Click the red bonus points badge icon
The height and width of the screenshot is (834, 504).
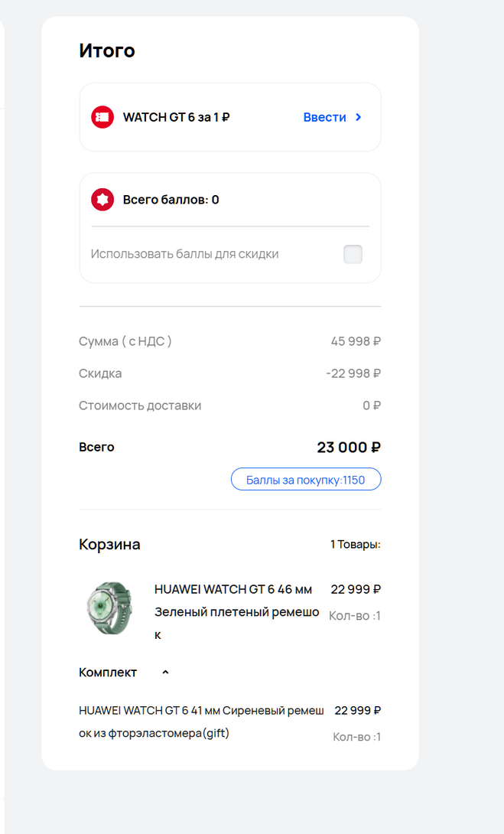pyautogui.click(x=102, y=200)
